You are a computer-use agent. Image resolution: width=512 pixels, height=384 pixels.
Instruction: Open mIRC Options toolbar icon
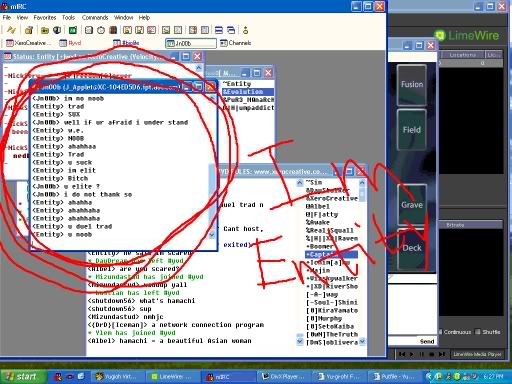pyautogui.click(x=29, y=30)
